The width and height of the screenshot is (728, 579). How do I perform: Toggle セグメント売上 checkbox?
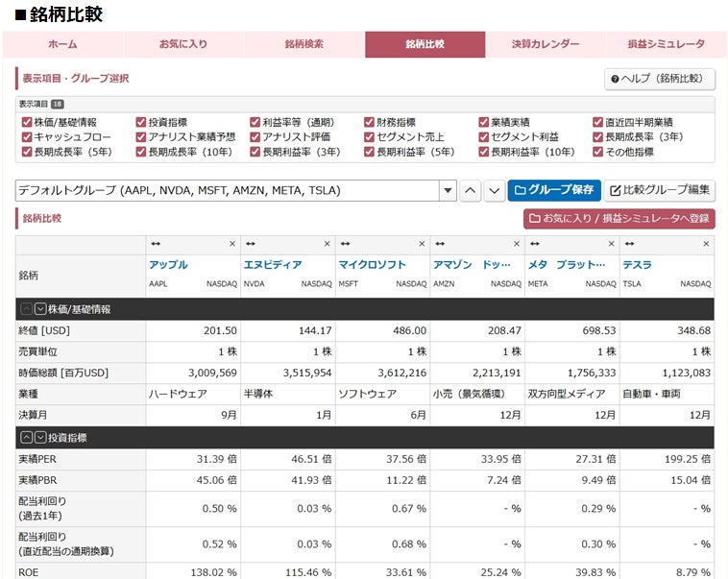pyautogui.click(x=369, y=137)
